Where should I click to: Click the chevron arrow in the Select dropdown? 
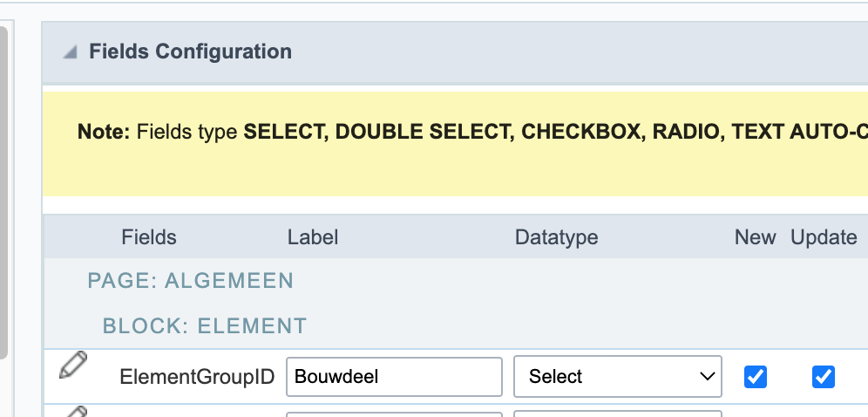(x=707, y=377)
